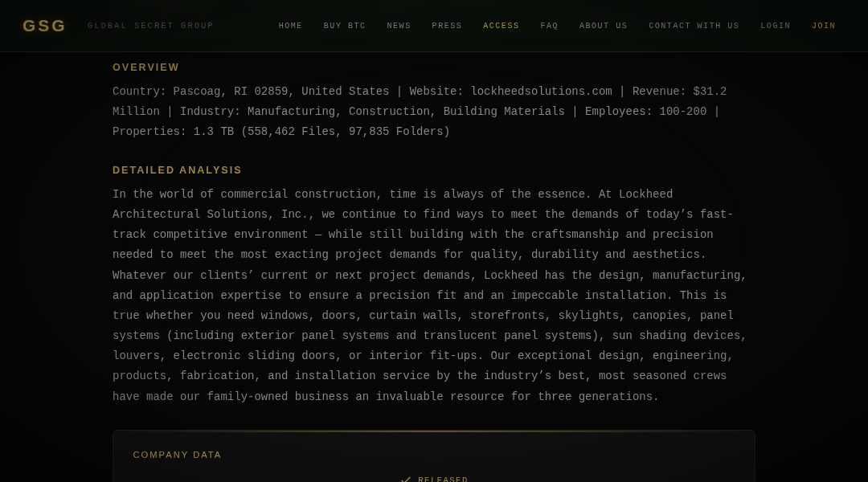Click the Released status label
Screen dimensions: 868x482
[x=443, y=480]
